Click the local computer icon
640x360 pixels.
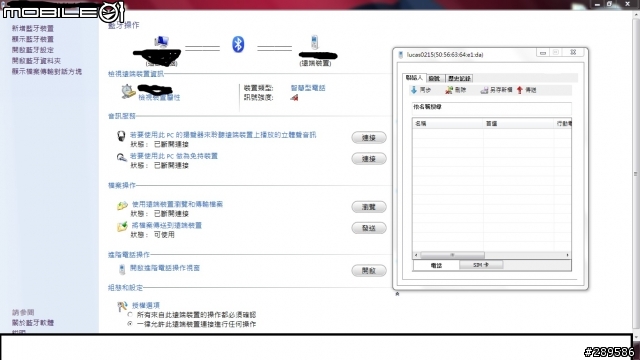click(x=162, y=42)
